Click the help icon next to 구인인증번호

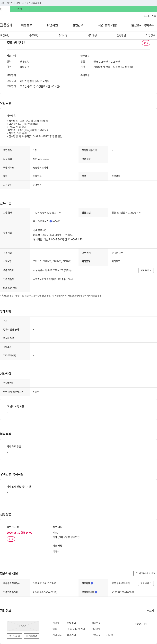[96, 592]
